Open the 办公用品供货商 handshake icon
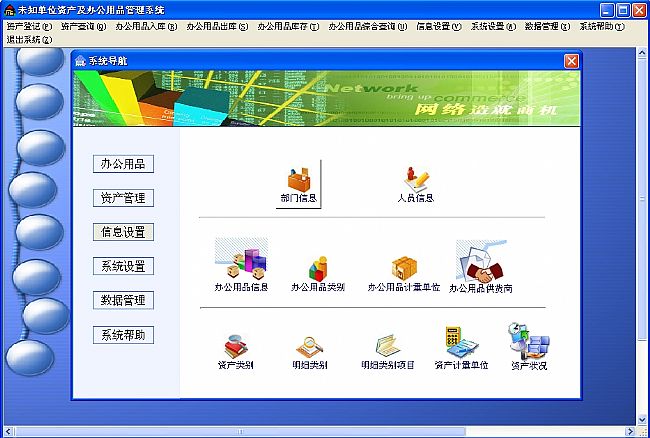650x438 pixels. point(481,267)
